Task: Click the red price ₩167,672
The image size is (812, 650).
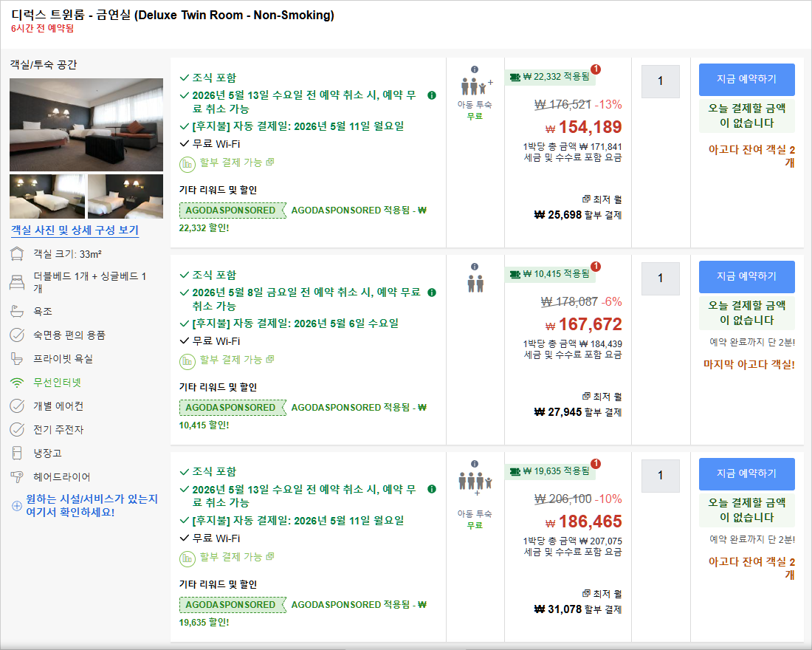Action: pos(584,324)
